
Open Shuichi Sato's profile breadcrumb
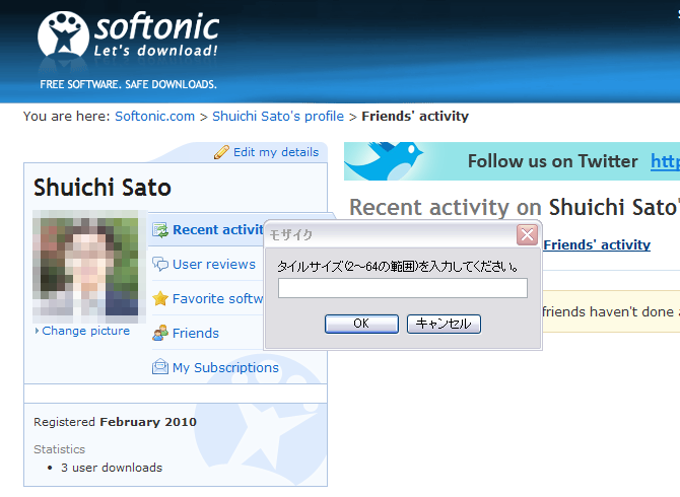click(278, 116)
